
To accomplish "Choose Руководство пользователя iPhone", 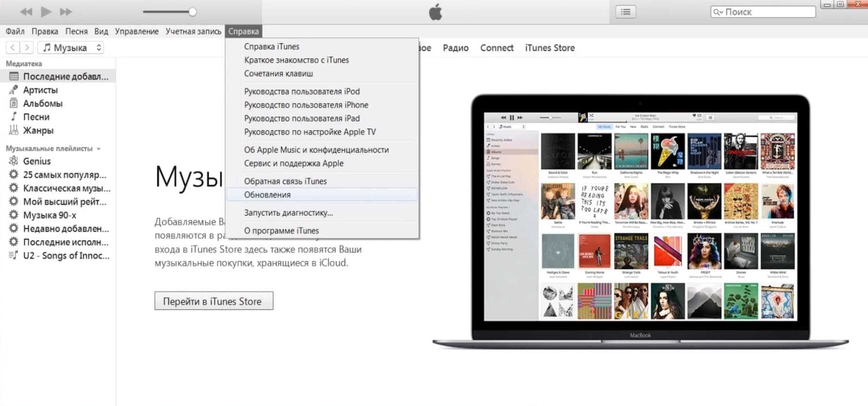I will [x=322, y=105].
